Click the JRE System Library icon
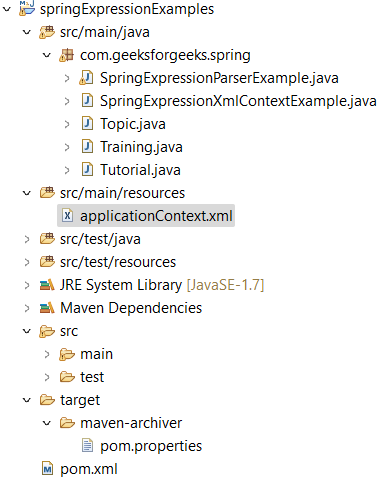This screenshot has width=392, height=477. tap(47, 285)
